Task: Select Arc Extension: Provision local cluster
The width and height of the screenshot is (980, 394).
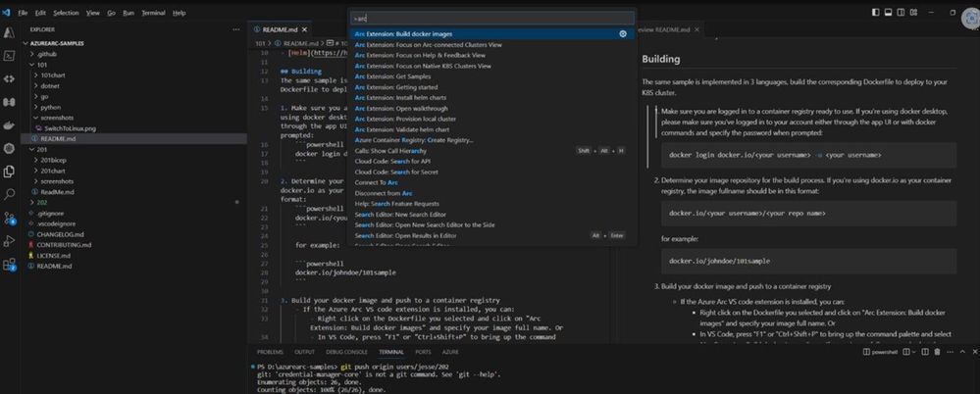Action: [x=492, y=119]
